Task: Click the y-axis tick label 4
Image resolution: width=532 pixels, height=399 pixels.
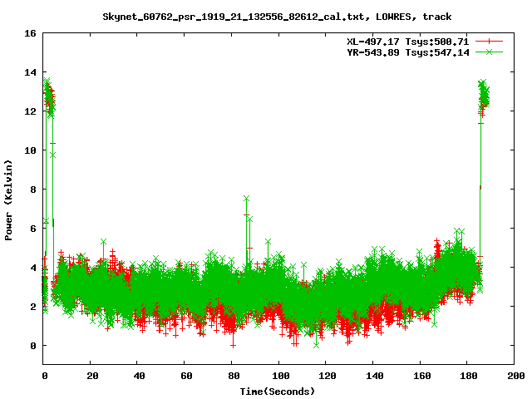Action: pyautogui.click(x=33, y=268)
